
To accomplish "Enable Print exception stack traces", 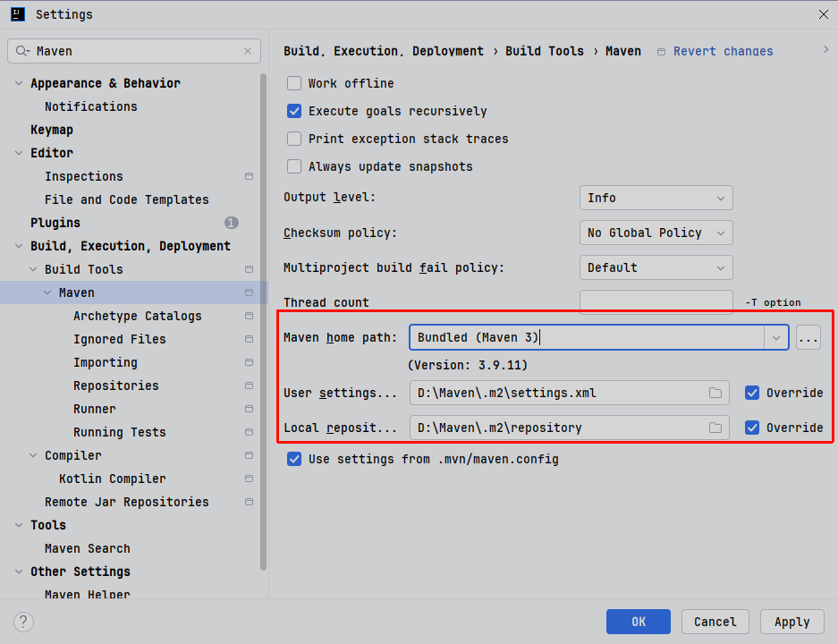I will coord(294,139).
